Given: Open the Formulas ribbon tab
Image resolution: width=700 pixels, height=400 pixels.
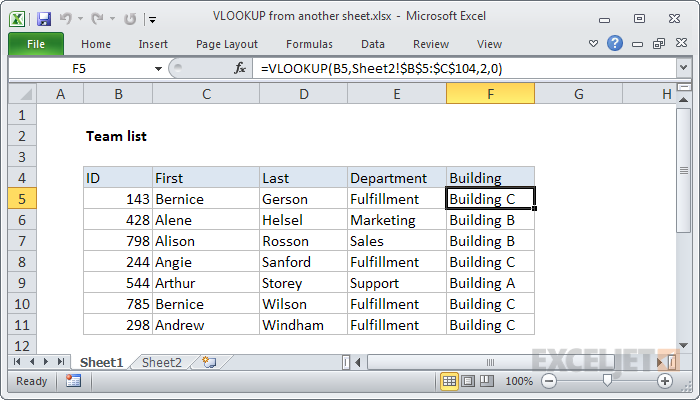Looking at the screenshot, I should pyautogui.click(x=309, y=44).
